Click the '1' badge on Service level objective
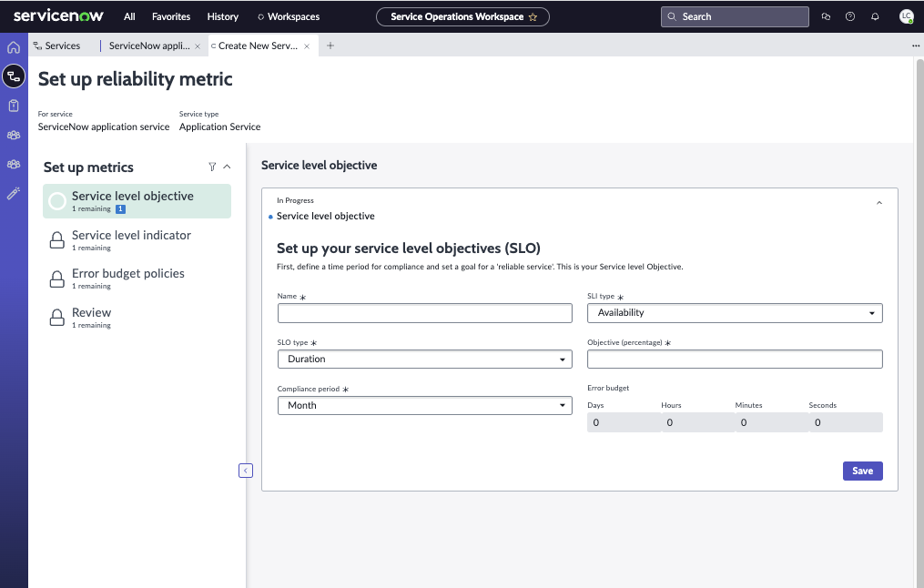The image size is (924, 588). tap(120, 209)
